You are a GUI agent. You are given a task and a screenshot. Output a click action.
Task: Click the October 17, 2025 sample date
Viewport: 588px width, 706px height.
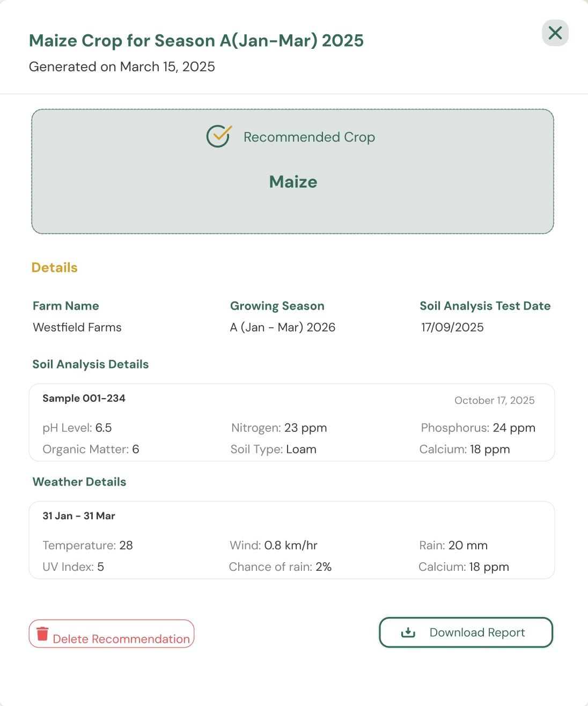[x=495, y=400]
